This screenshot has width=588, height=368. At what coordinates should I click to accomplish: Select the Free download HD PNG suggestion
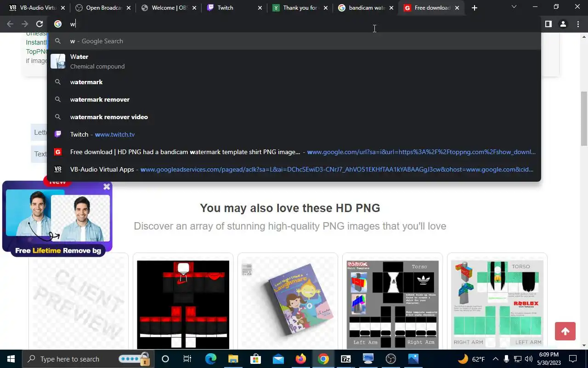tap(294, 152)
